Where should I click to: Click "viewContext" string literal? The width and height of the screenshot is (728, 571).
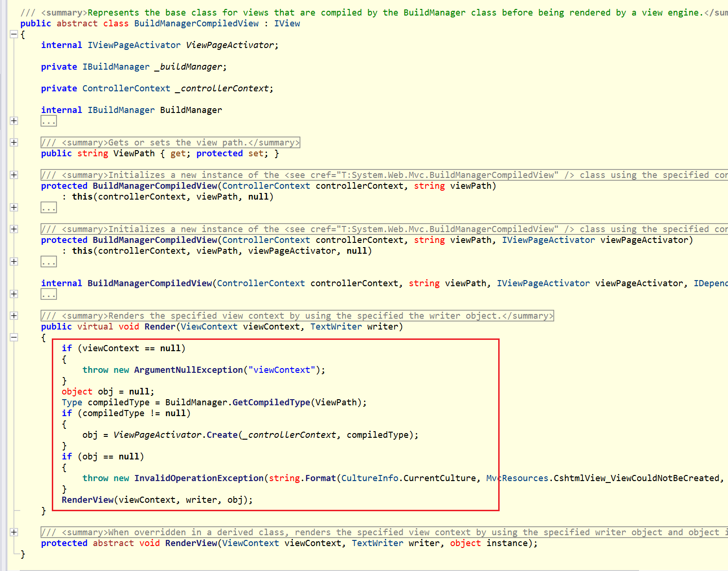click(282, 370)
